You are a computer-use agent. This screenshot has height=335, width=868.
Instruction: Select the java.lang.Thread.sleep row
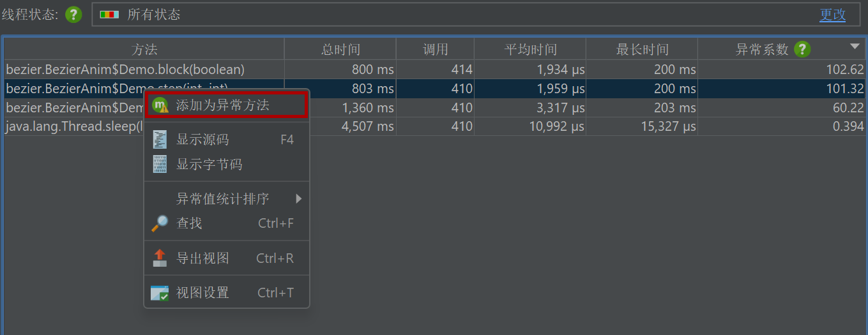tap(434, 126)
